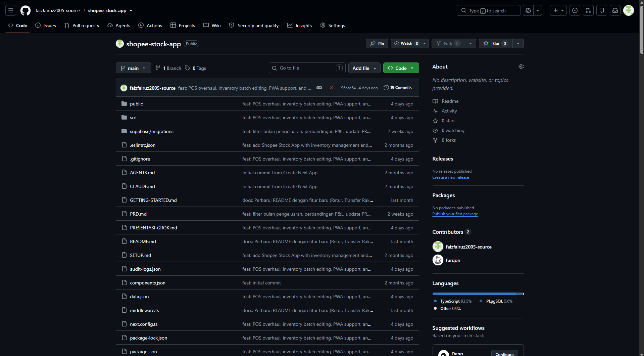Open Security and quality tab
644x356 pixels.
pyautogui.click(x=254, y=26)
